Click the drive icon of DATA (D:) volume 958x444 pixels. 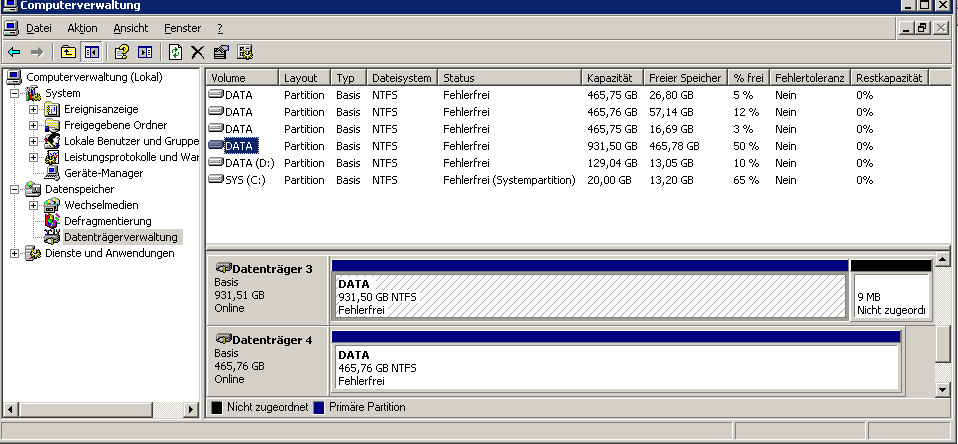click(x=216, y=162)
